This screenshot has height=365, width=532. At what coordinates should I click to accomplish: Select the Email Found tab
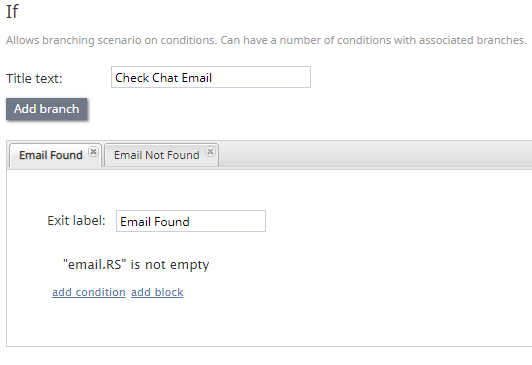coord(51,155)
